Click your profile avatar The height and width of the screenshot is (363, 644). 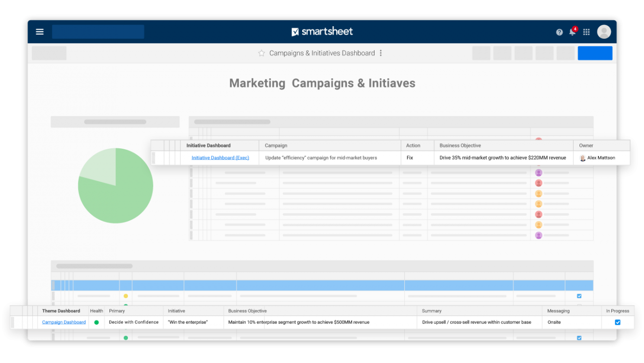[604, 31]
